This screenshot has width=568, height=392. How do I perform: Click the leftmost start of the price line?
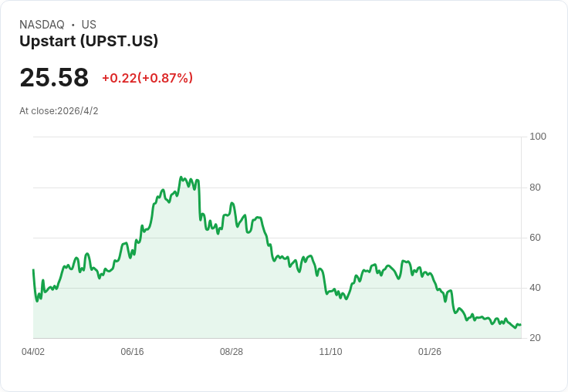33,270
